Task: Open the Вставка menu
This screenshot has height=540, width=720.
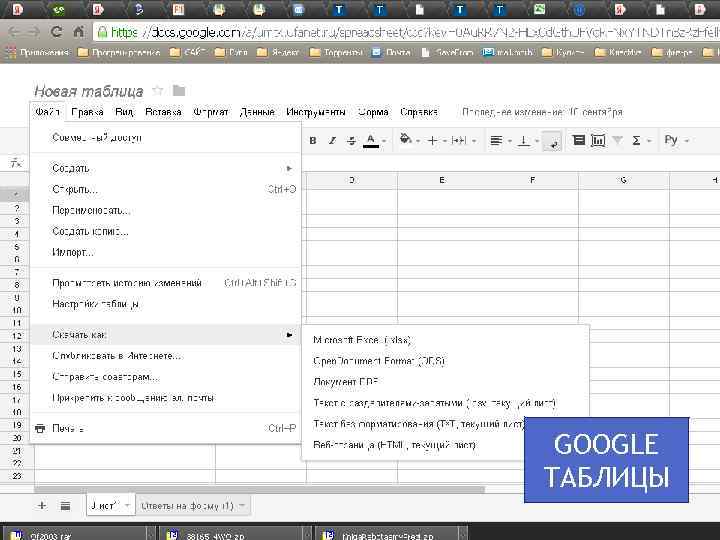Action: pyautogui.click(x=163, y=112)
